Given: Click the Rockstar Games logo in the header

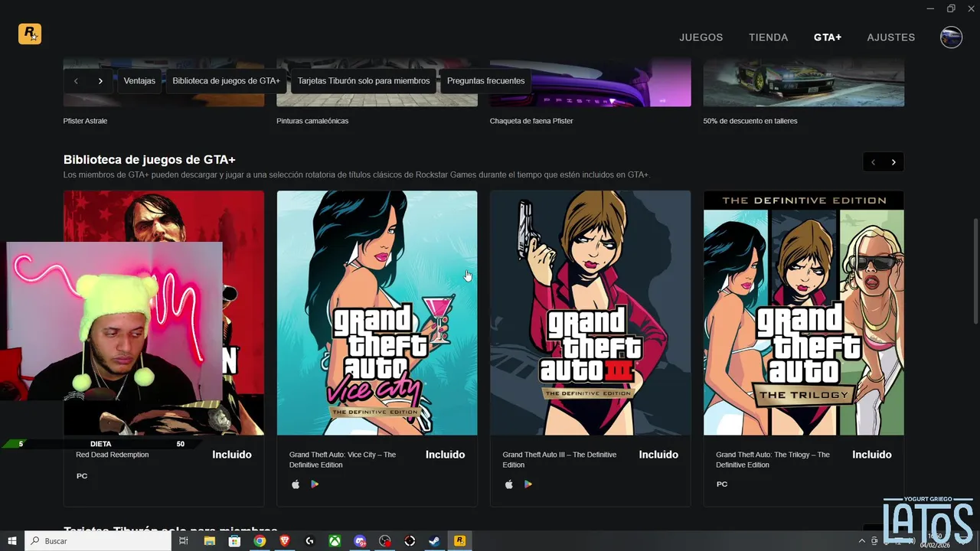Looking at the screenshot, I should [30, 34].
